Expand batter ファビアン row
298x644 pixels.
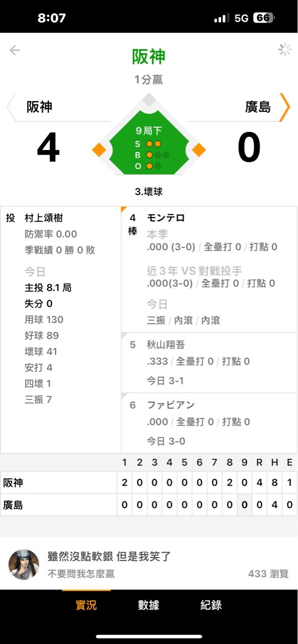pos(209,423)
